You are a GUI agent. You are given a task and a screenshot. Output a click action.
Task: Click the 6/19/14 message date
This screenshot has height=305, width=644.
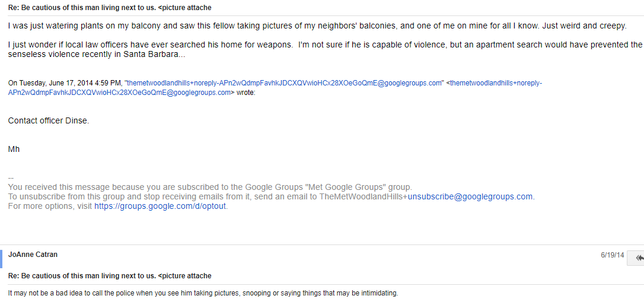613,255
